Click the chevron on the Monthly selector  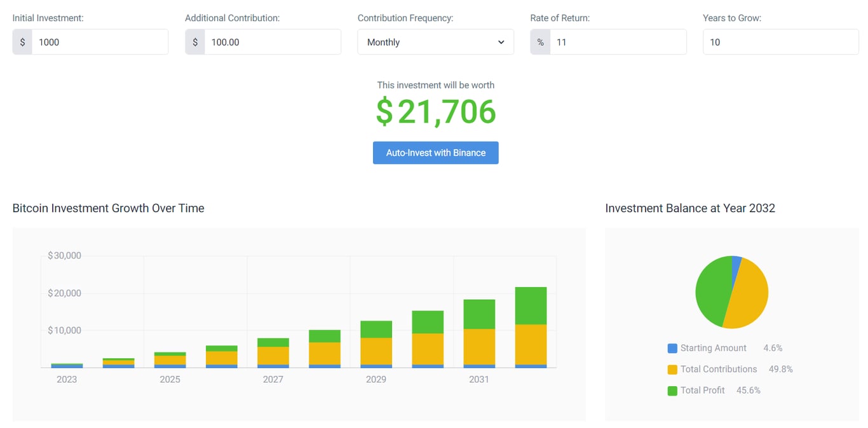[x=499, y=42]
